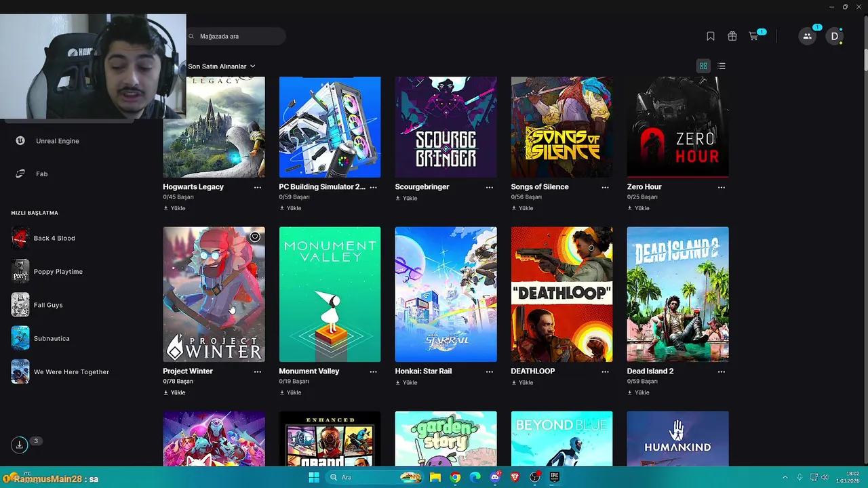Screen dimensions: 868x488
Task: Install DEATHLOOP via Yükle
Action: pos(522,382)
